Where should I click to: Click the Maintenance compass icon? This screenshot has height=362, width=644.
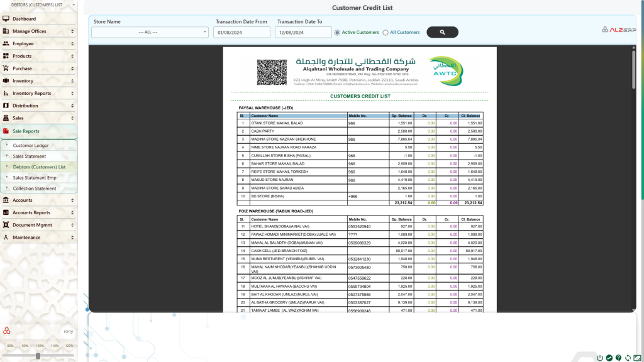(6, 237)
